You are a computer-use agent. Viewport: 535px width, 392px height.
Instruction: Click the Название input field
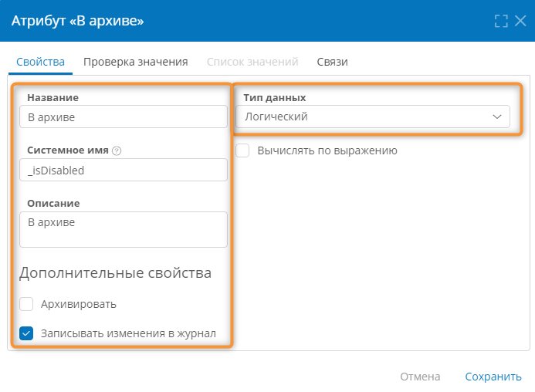(124, 117)
